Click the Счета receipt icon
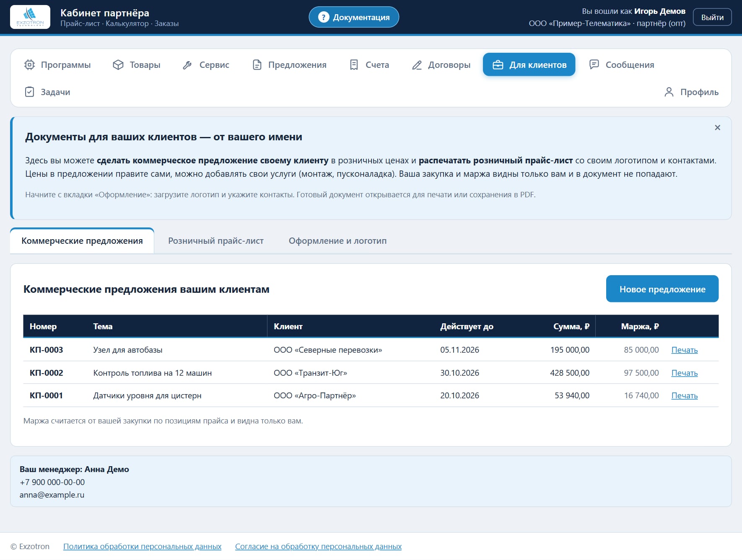This screenshot has width=742, height=560. [354, 65]
